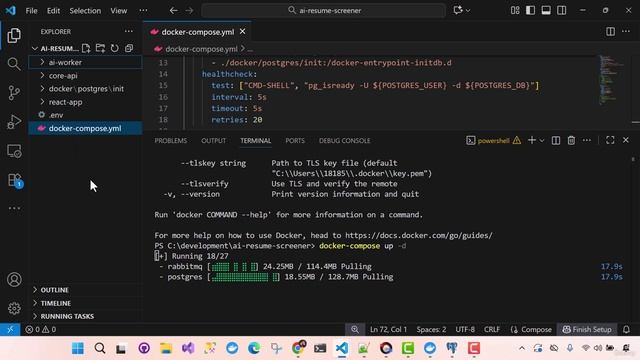The image size is (640, 360).
Task: Close the terminal panel
Action: pos(626,140)
